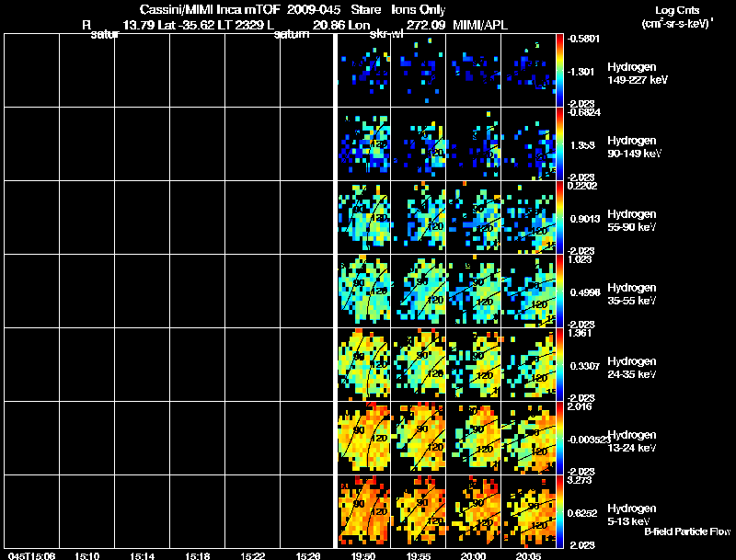Click the '0.3307' colorbar midpoint value

tap(585, 366)
